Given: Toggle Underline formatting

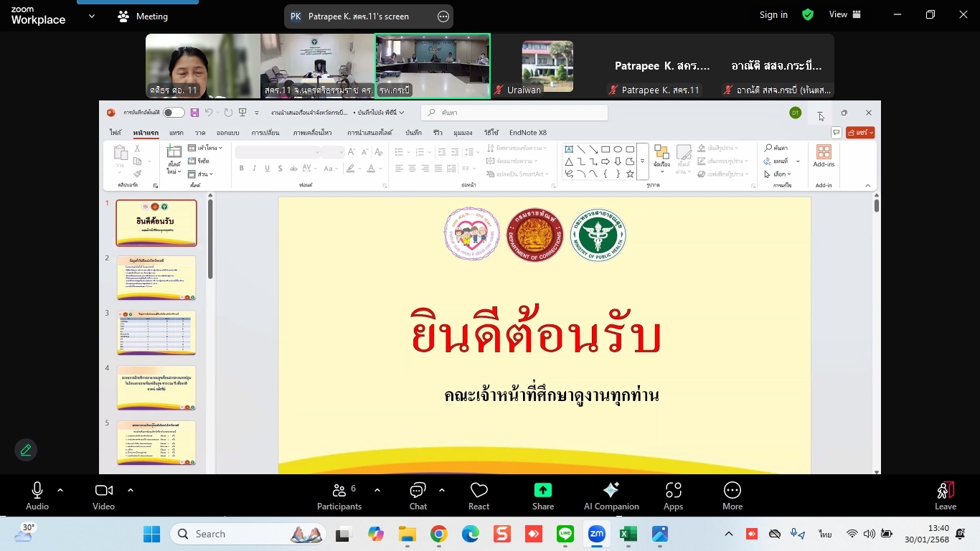Looking at the screenshot, I should pos(268,169).
